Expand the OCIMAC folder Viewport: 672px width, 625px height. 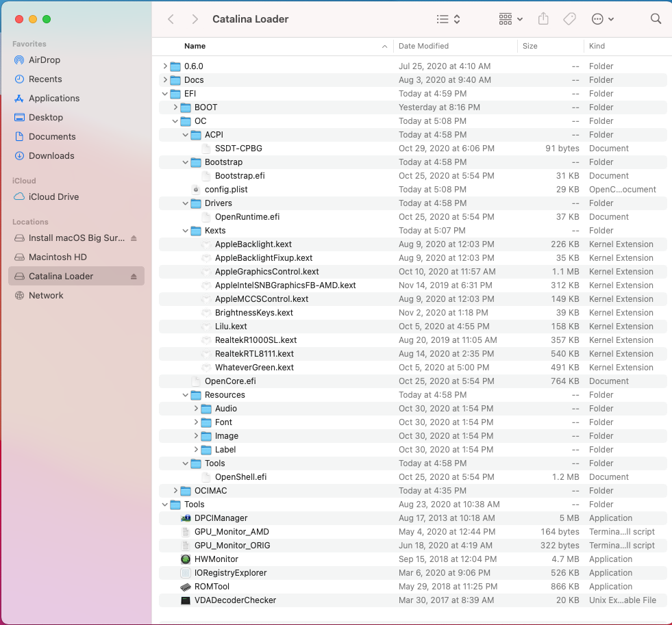175,491
